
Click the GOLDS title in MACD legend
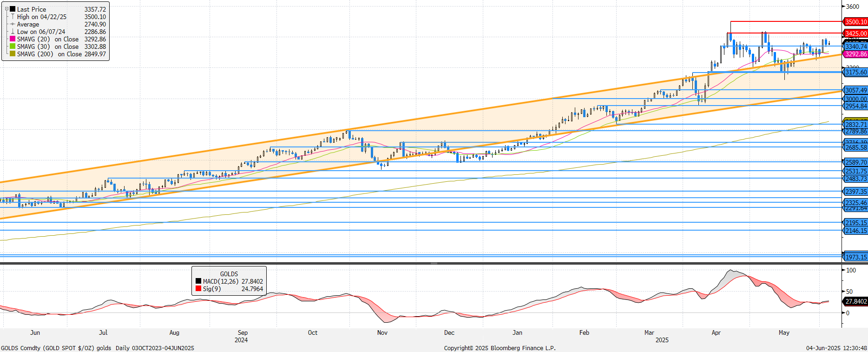tap(229, 274)
